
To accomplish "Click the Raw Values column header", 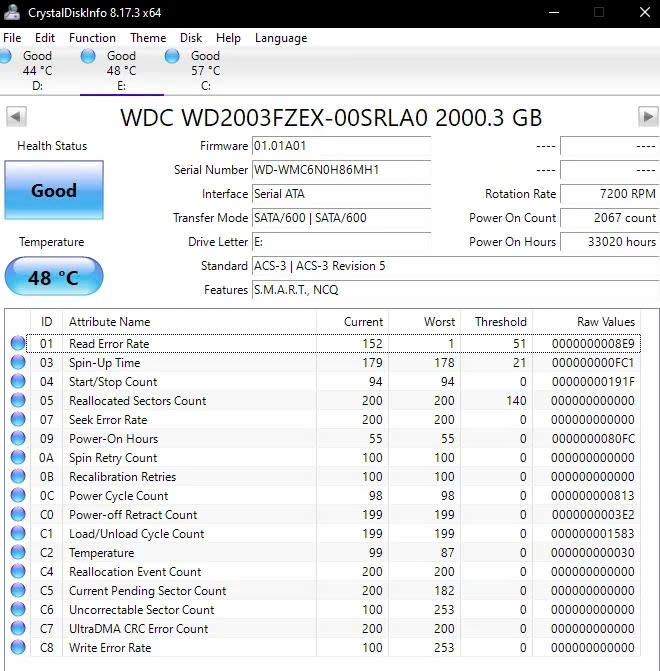I will [605, 322].
